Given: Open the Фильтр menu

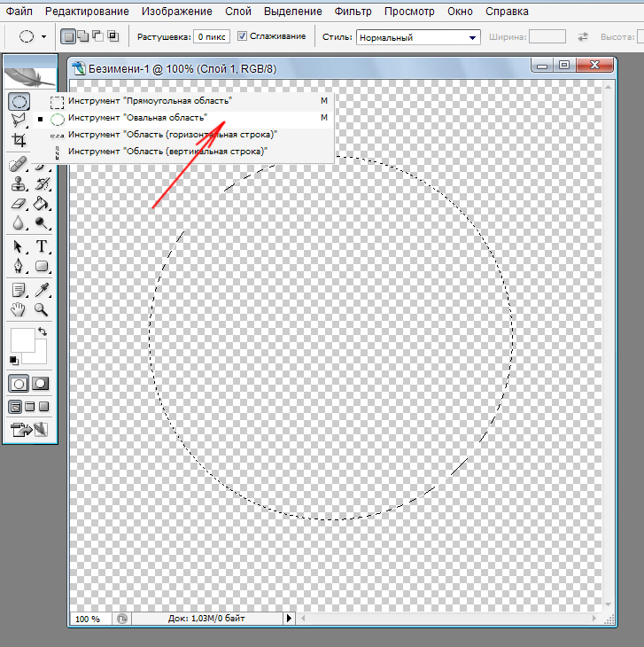Looking at the screenshot, I should click(353, 12).
